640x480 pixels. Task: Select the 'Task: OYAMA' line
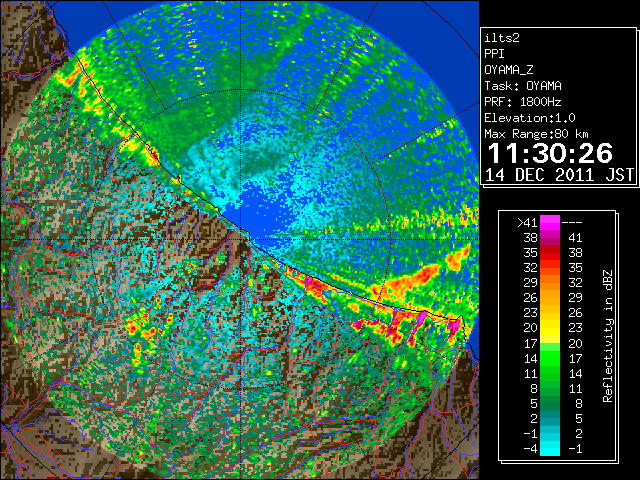(x=523, y=86)
